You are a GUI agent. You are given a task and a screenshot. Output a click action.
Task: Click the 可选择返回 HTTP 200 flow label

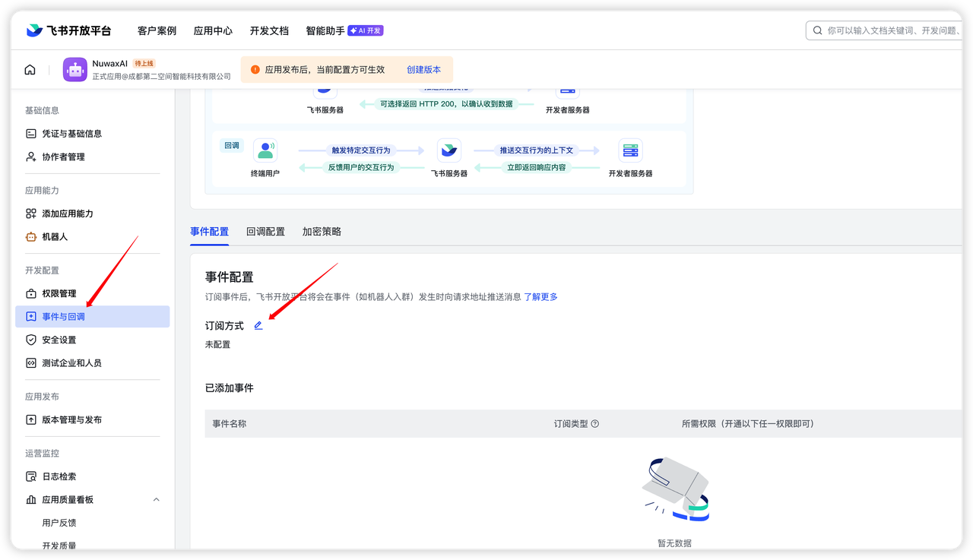446,104
